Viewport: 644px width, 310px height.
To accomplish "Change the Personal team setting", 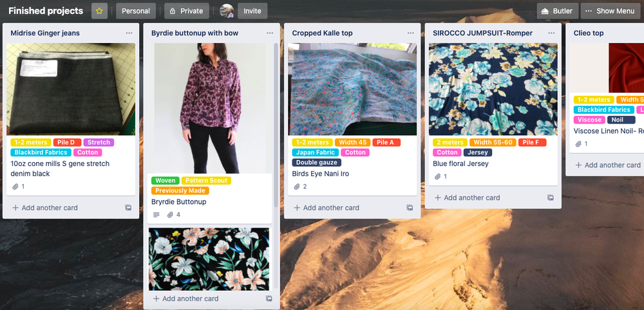I will click(136, 11).
